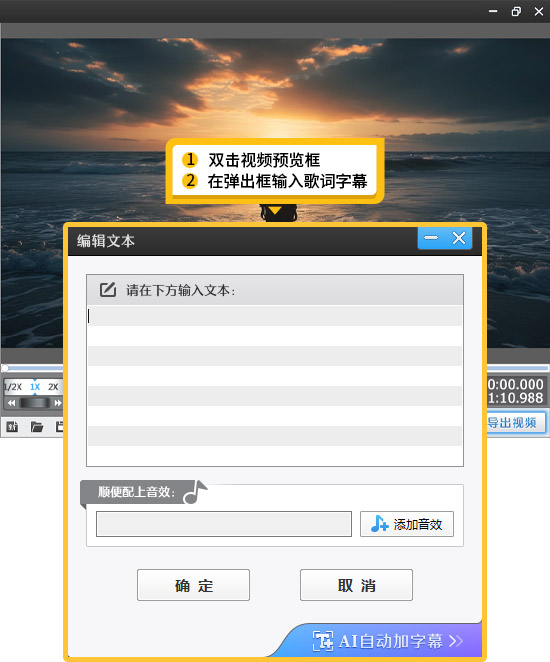Select 1X playback speed
Image resolution: width=550 pixels, height=662 pixels.
[x=35, y=387]
